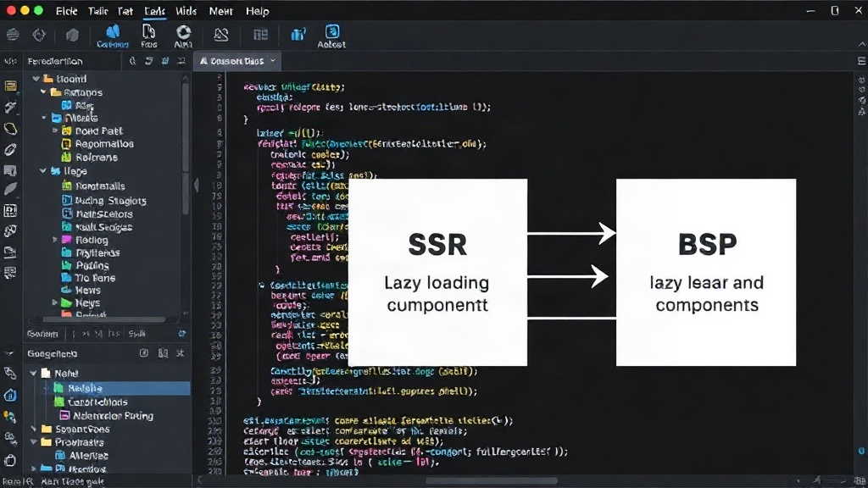The height and width of the screenshot is (488, 868).
Task: Click last icon in Feredertlion panel header
Action: (x=181, y=61)
